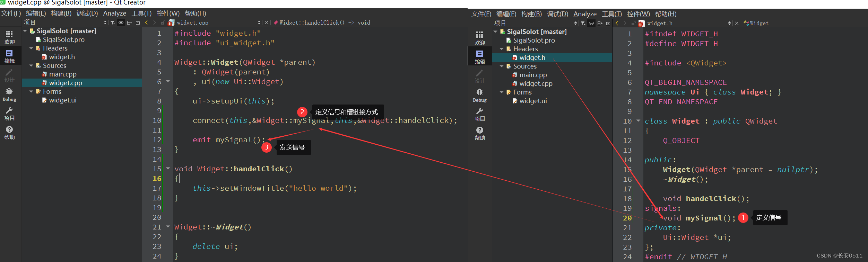This screenshot has height=262, width=868.
Task: Open Analyze menu in right window
Action: [x=585, y=14]
